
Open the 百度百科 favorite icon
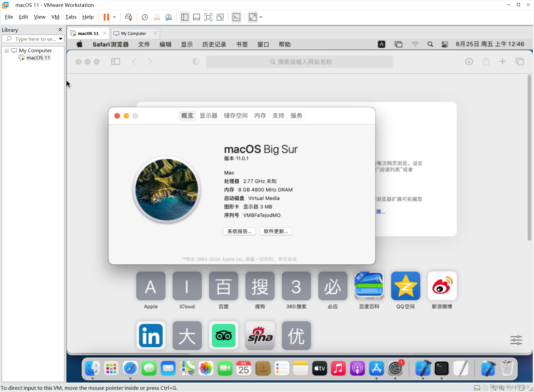pyautogui.click(x=369, y=286)
